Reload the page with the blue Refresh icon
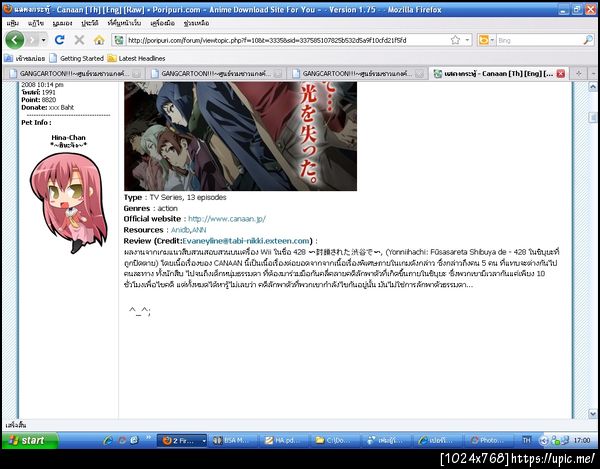Image resolution: width=600 pixels, height=469 pixels. tap(60, 40)
